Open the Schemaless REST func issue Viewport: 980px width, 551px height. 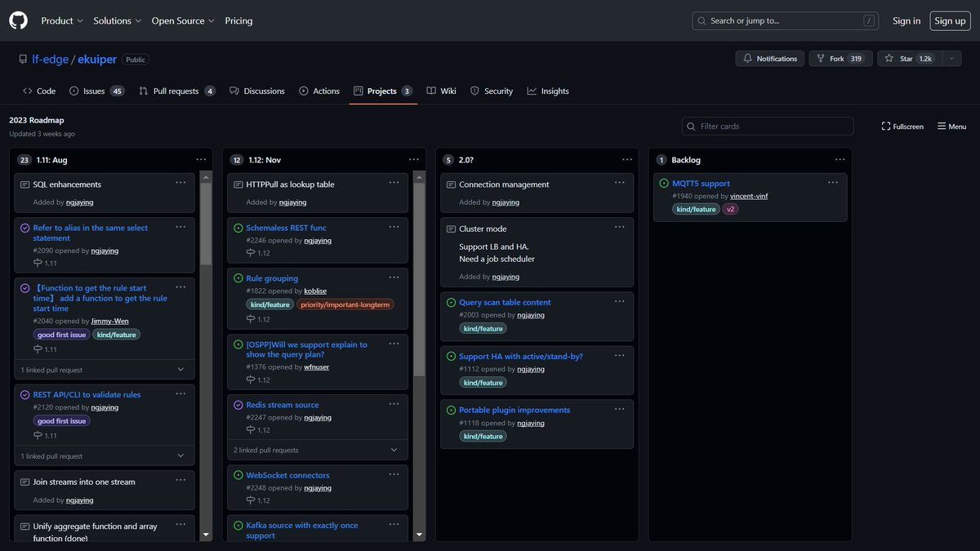(x=286, y=228)
